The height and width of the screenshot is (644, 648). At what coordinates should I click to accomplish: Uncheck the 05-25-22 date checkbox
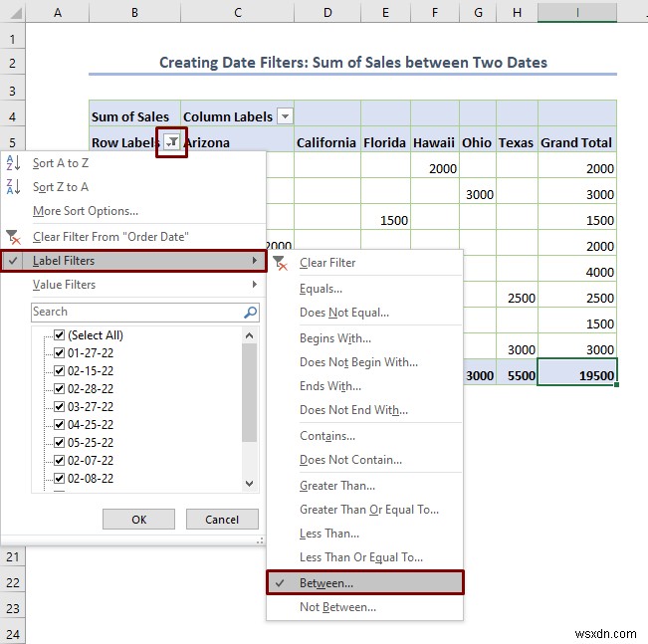click(x=59, y=442)
